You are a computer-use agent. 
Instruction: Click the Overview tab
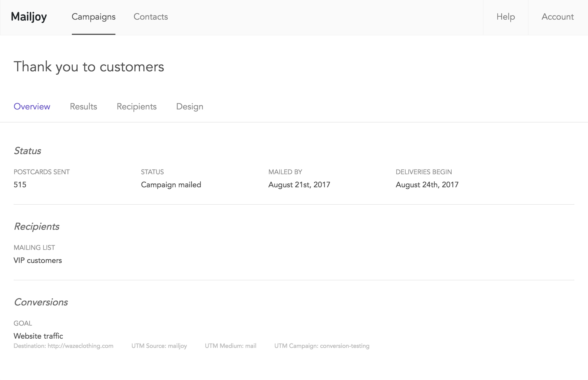(32, 106)
